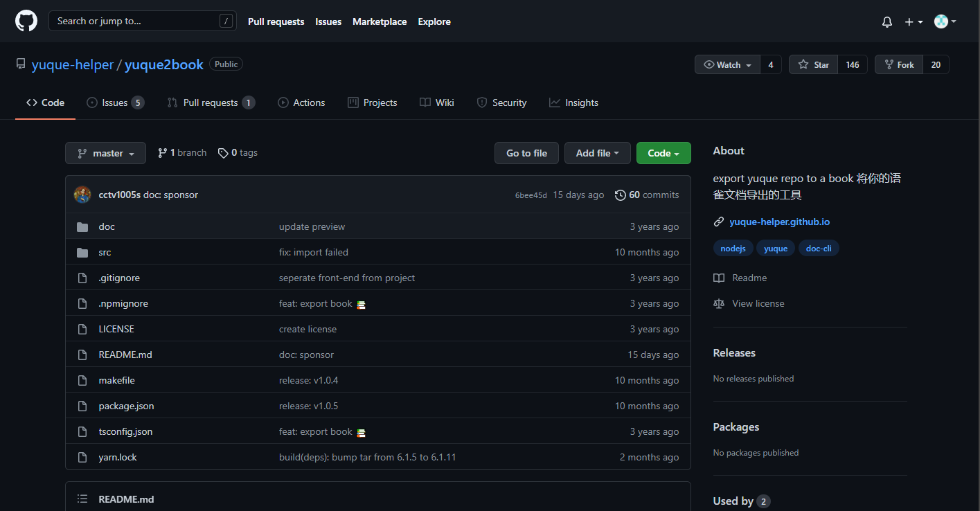The height and width of the screenshot is (511, 980).
Task: Open the 'create license' commit message
Action: (308, 329)
